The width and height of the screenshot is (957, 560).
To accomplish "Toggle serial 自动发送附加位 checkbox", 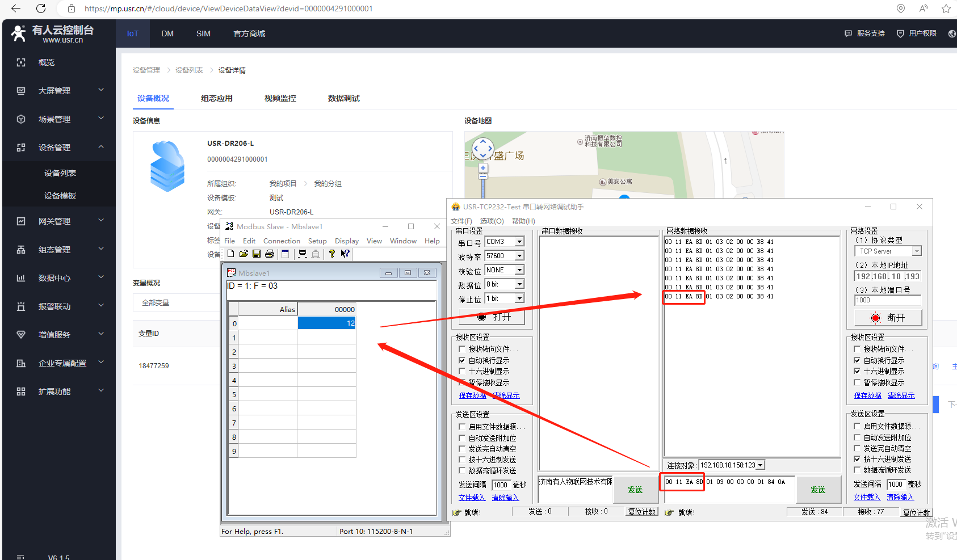I will 462,438.
